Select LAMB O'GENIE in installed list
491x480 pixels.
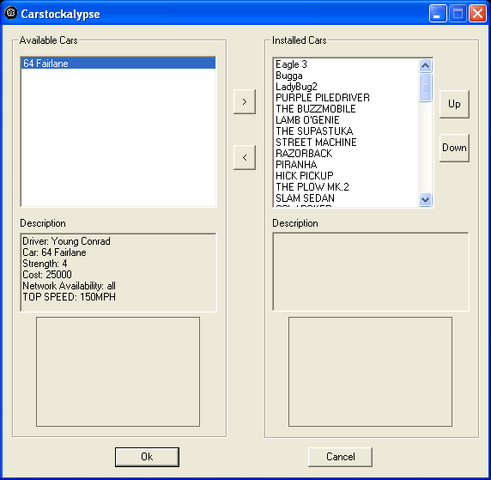point(346,120)
